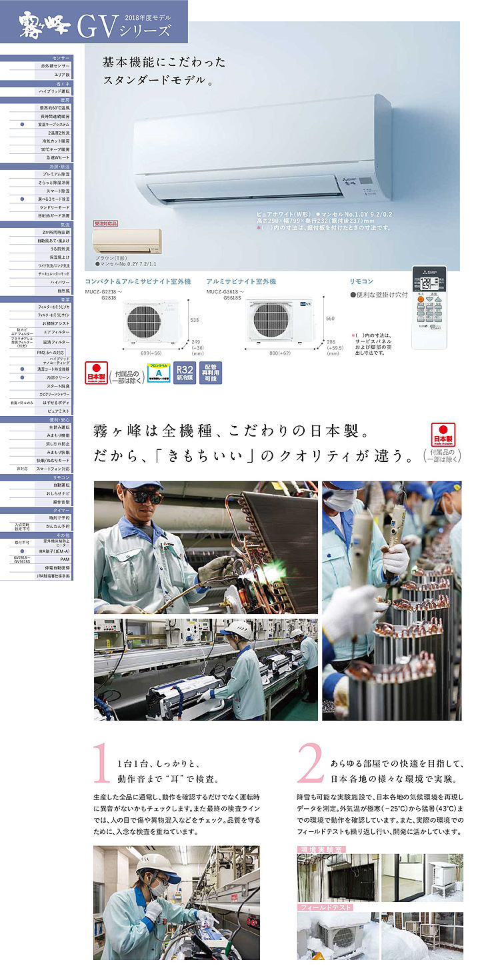Open the photo of the masked worker checking pipes
480x980 pixels.
391,601
